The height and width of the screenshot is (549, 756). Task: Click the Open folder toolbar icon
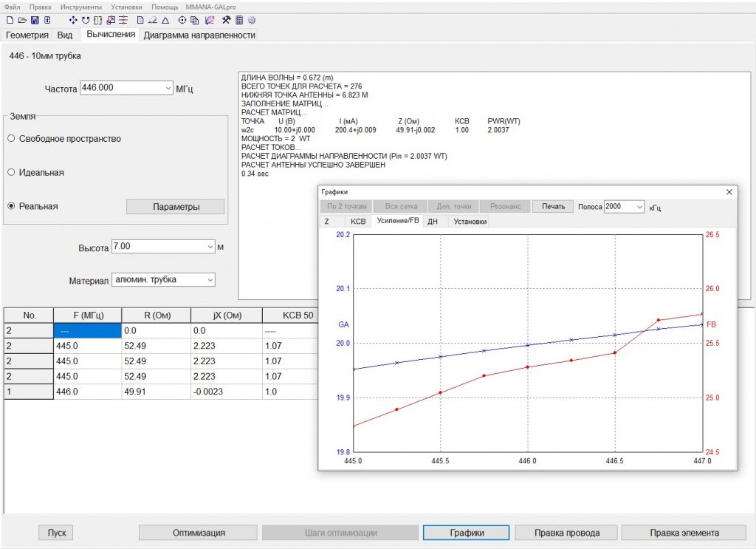click(22, 20)
